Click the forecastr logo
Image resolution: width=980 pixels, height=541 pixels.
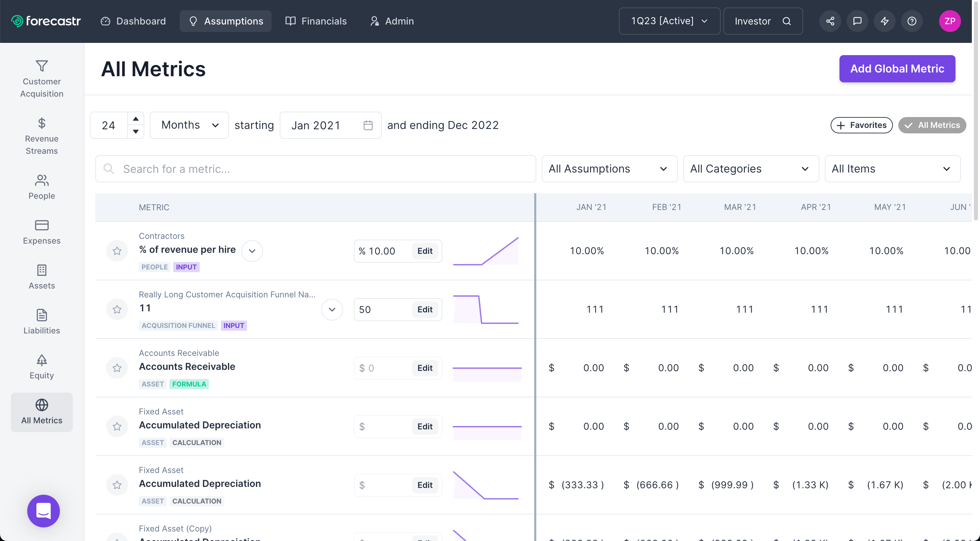coord(46,21)
